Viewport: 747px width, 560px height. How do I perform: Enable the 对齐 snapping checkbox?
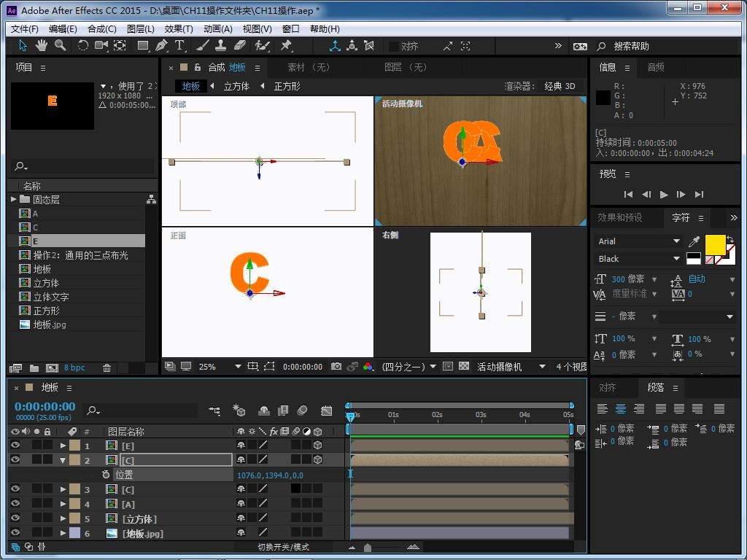point(394,46)
